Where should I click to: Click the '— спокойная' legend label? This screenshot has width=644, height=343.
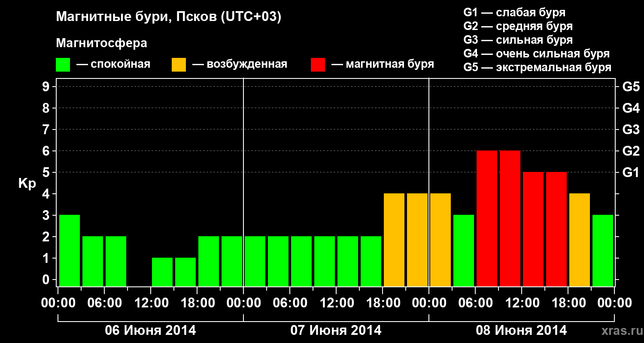point(113,64)
